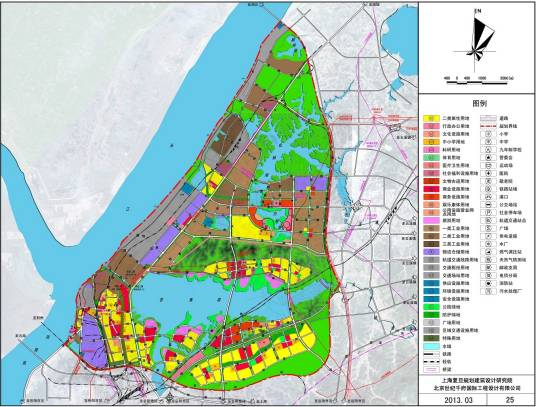Click the 社会停车场 parking P legend symbol

(488, 213)
